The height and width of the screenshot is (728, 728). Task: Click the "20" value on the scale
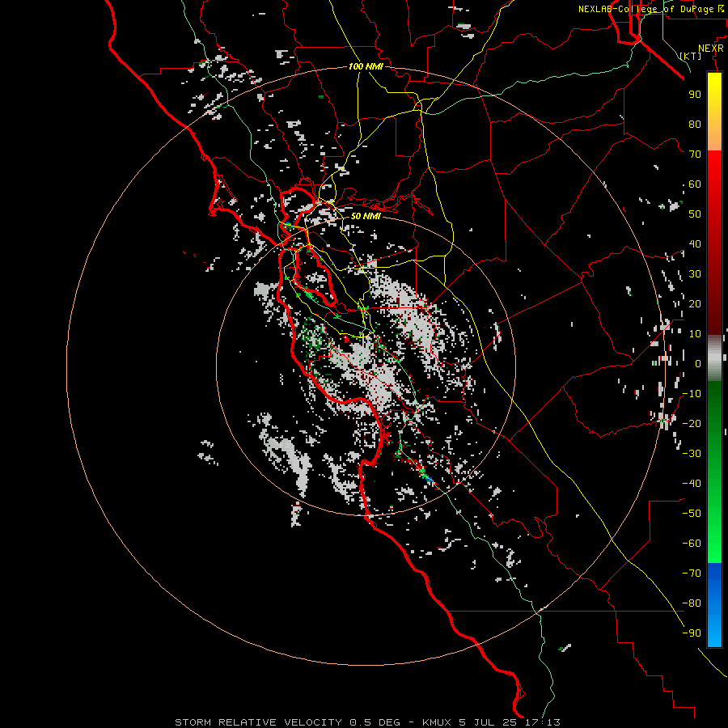tap(695, 303)
